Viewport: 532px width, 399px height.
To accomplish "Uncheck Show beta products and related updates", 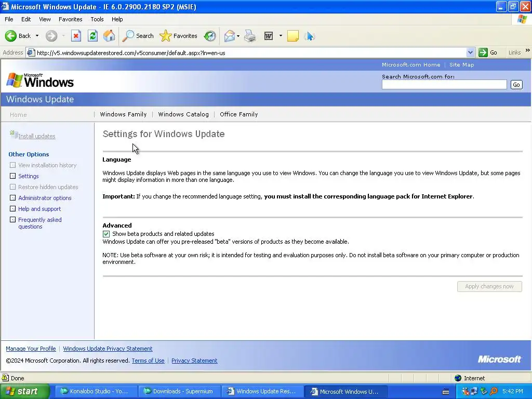I will [106, 234].
